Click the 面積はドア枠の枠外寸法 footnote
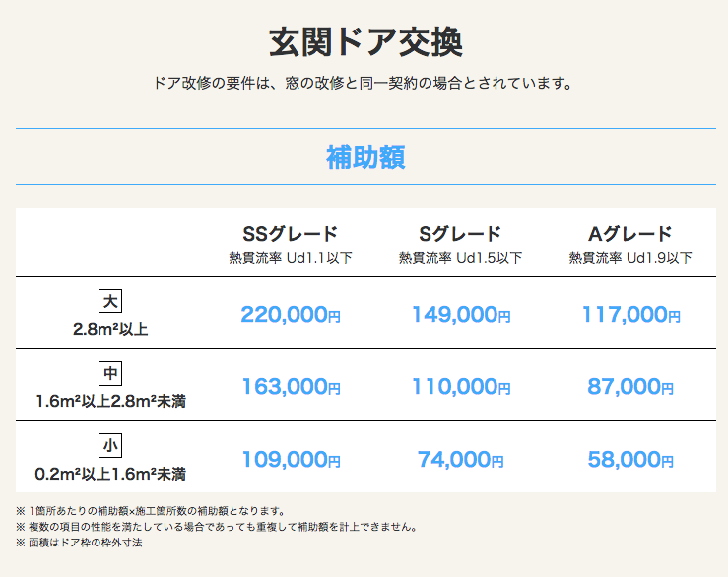This screenshot has height=577, width=728. pyautogui.click(x=85, y=543)
